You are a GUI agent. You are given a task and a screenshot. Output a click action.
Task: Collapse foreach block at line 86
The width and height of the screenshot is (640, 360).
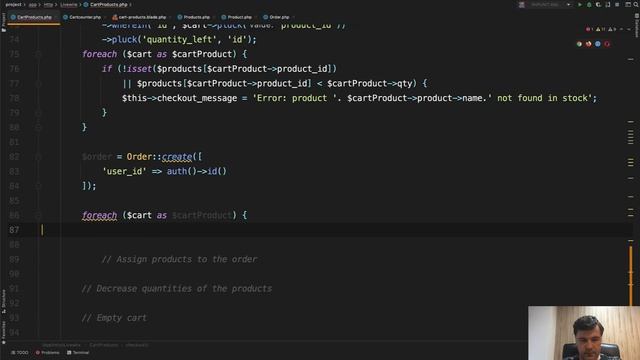38,216
